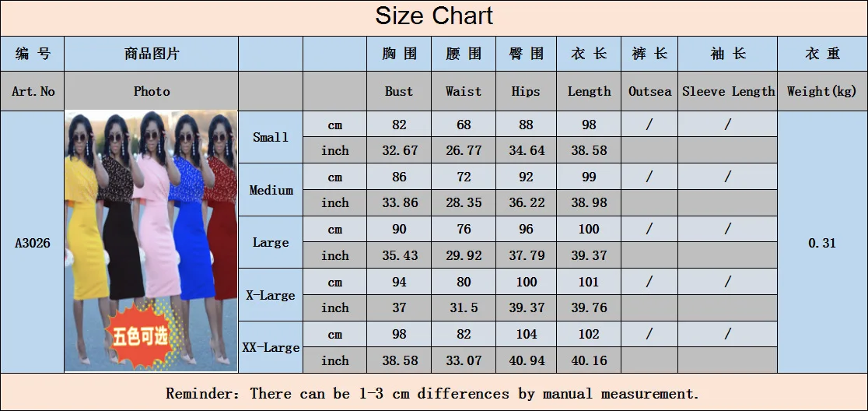Click the Small bust 32.67 inch cell
The image size is (868, 411).
click(398, 150)
